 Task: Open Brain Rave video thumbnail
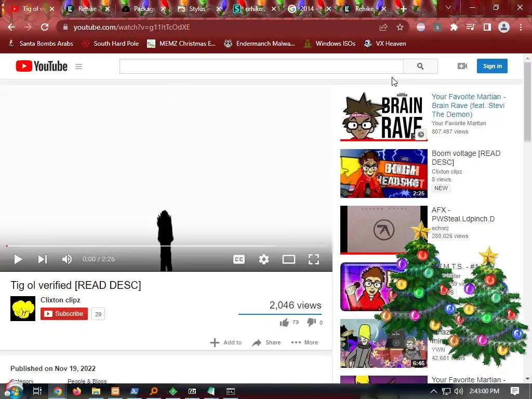click(384, 116)
